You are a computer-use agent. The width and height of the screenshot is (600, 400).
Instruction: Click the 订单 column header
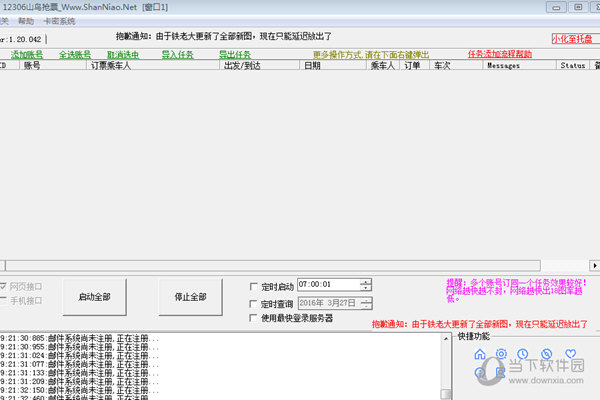[415, 65]
